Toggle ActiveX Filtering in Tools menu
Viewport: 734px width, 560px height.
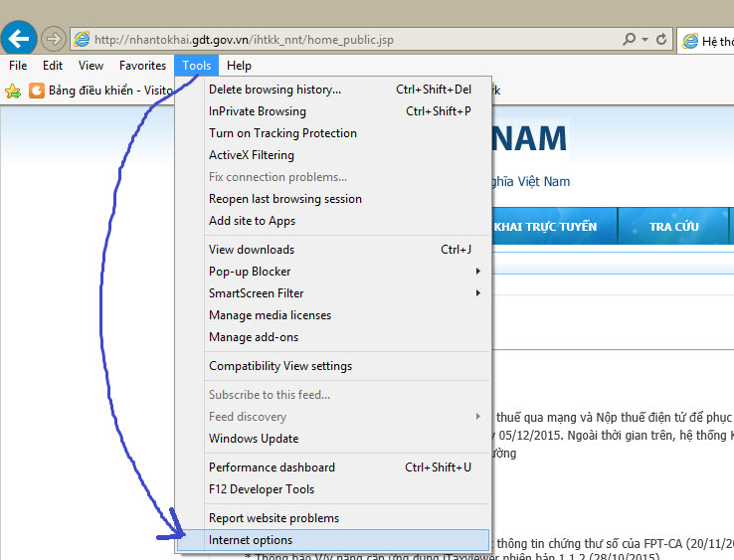tap(252, 155)
